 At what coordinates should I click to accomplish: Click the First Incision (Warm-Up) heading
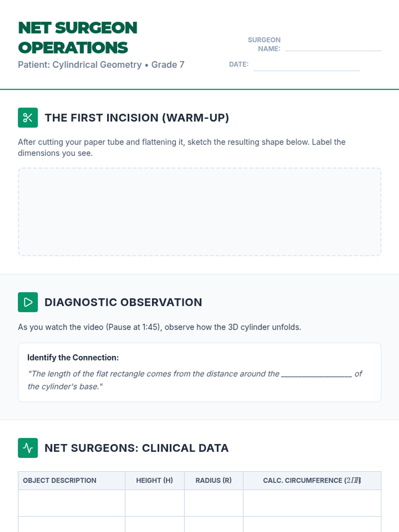[x=137, y=118]
